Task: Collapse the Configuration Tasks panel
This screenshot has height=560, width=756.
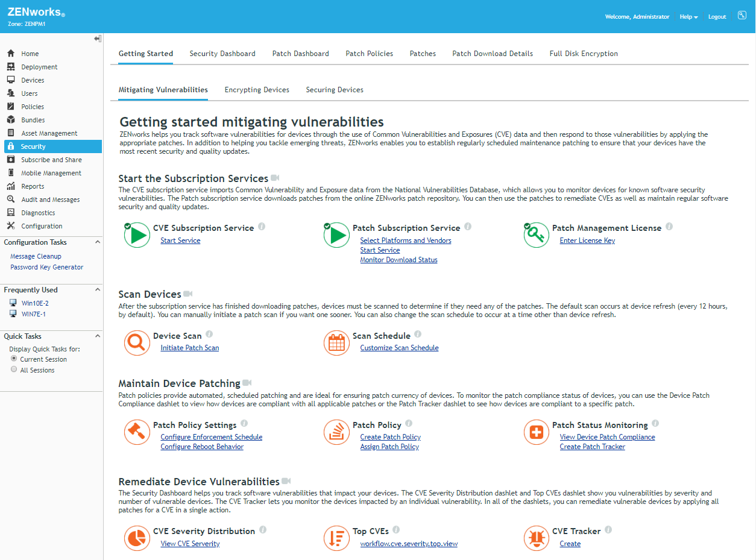Action: coord(98,242)
